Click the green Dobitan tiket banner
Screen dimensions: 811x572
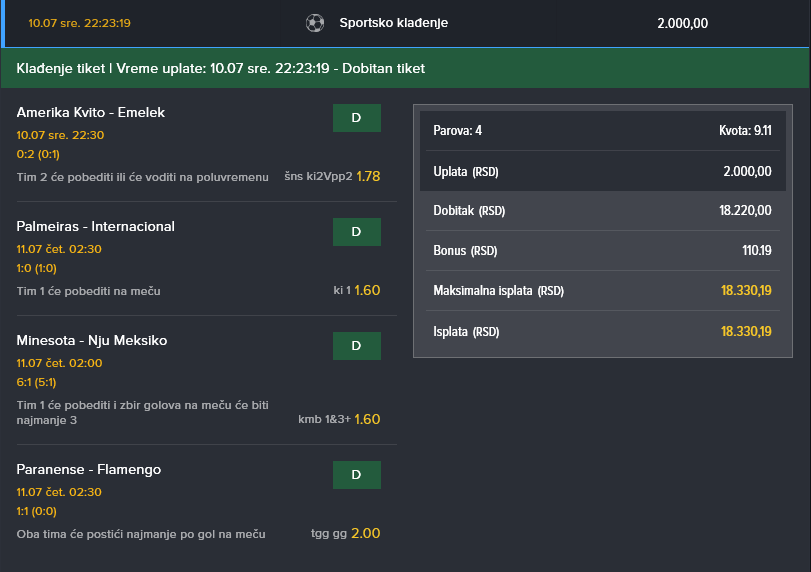406,68
